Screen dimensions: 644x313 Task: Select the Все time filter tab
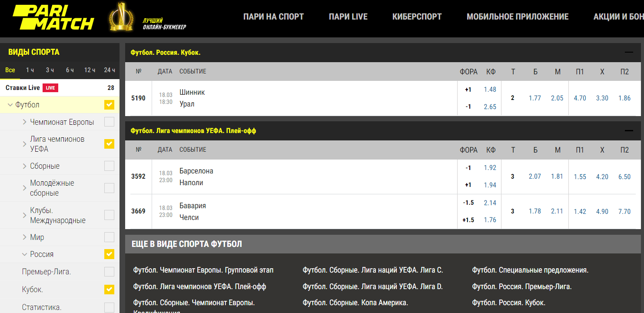tap(10, 70)
